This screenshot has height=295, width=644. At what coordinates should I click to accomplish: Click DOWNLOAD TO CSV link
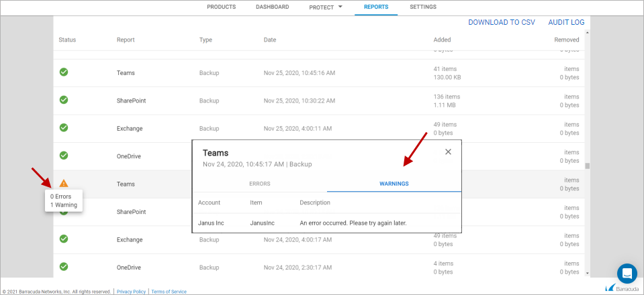(502, 22)
